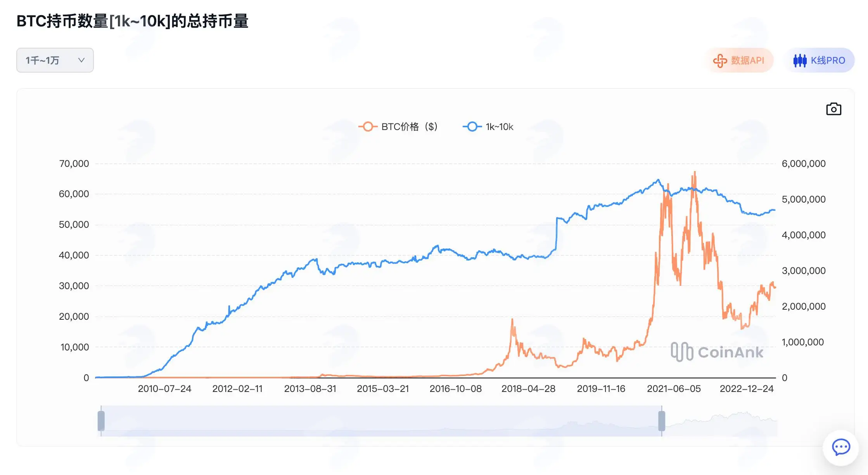Hide the 1k~10k series via legend label
Image resolution: width=868 pixels, height=475 pixels.
500,127
